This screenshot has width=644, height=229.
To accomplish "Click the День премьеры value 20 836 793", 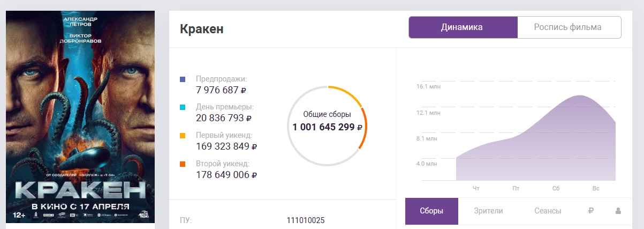I will [x=224, y=118].
